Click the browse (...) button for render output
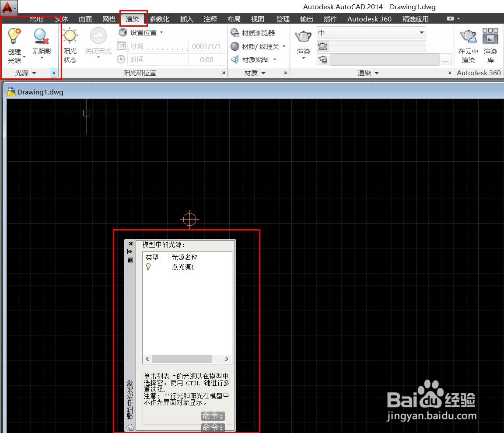504x433 pixels. (x=445, y=60)
